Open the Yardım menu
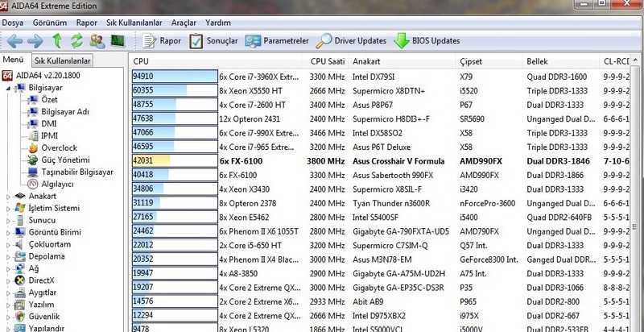 218,23
